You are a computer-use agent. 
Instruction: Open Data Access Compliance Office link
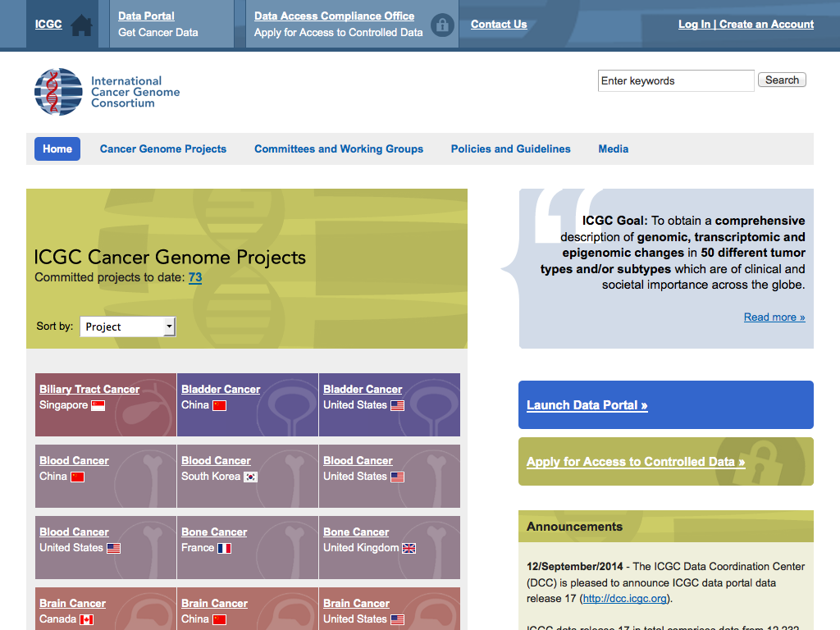335,16
